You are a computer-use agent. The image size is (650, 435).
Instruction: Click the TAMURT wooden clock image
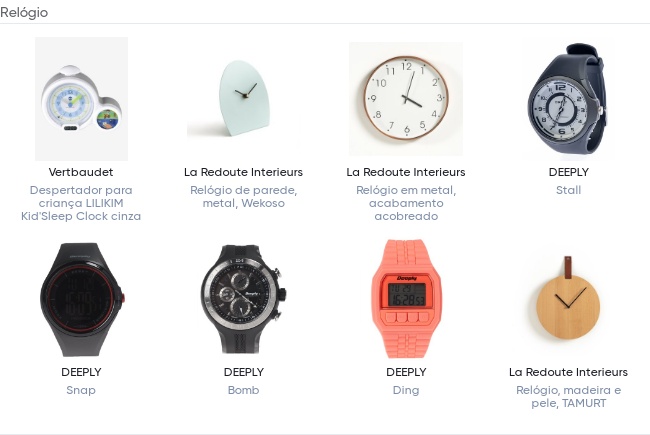coord(568,299)
